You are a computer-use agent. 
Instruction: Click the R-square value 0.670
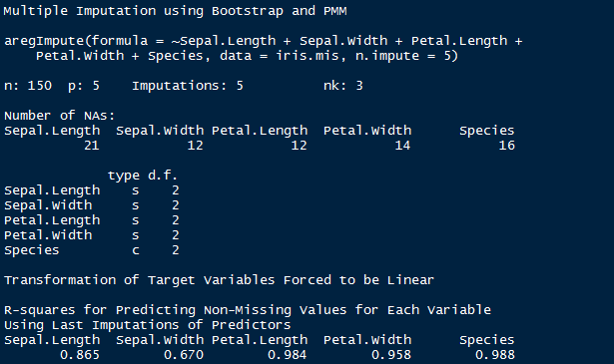pos(184,355)
